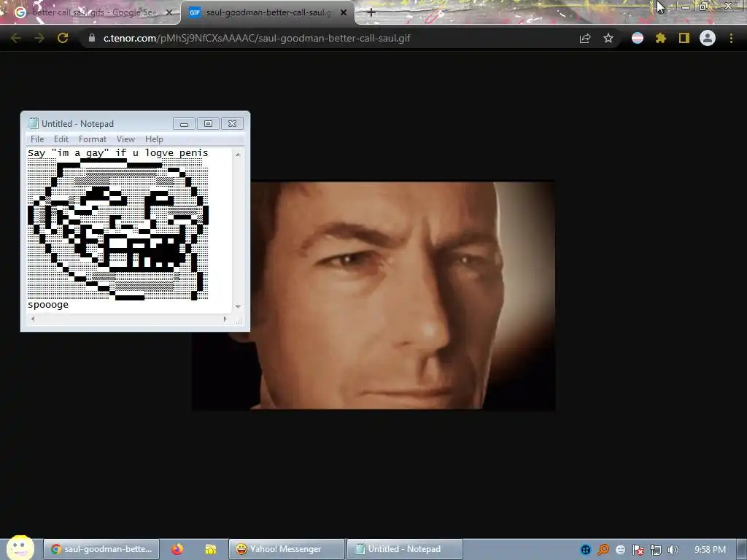Open the file explorer taskbar icon
This screenshot has width=747, height=560.
coord(211,549)
